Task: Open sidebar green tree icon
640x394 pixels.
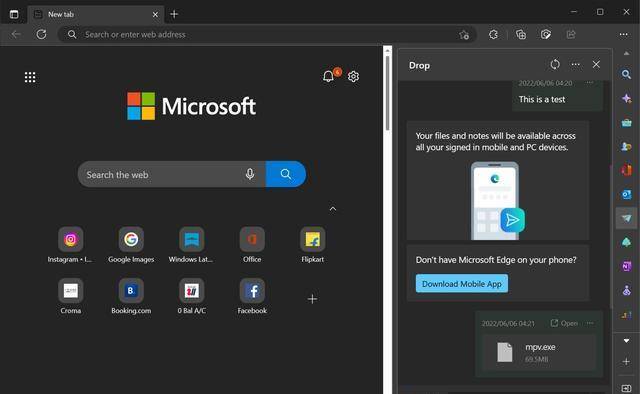Action: pyautogui.click(x=626, y=243)
